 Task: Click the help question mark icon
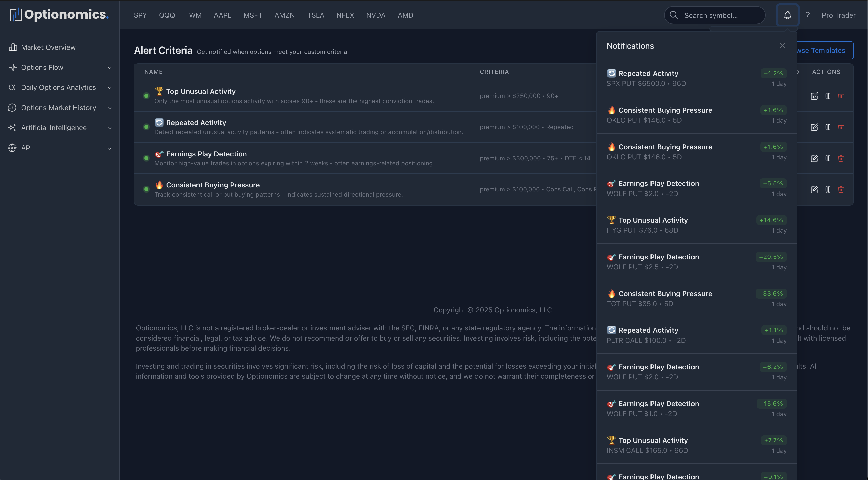click(x=808, y=15)
